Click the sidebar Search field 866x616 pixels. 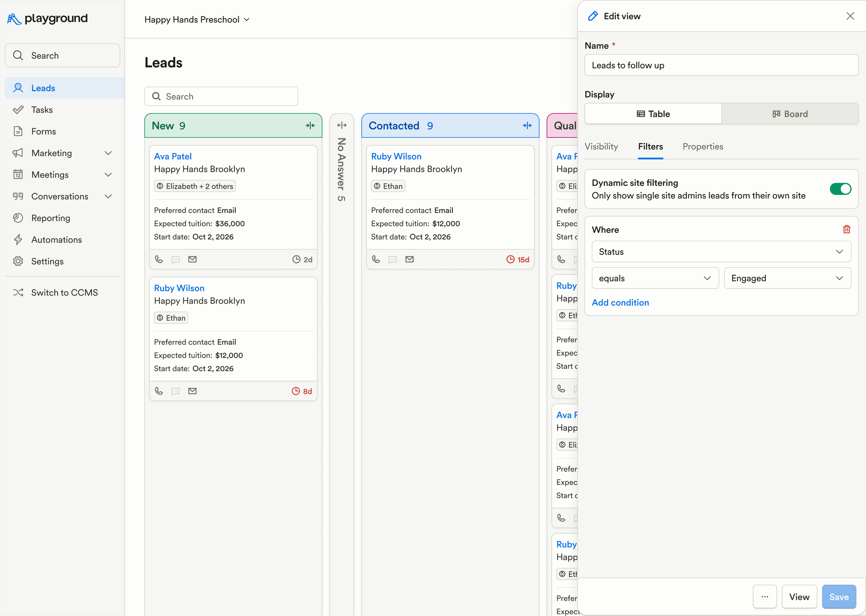pos(63,55)
